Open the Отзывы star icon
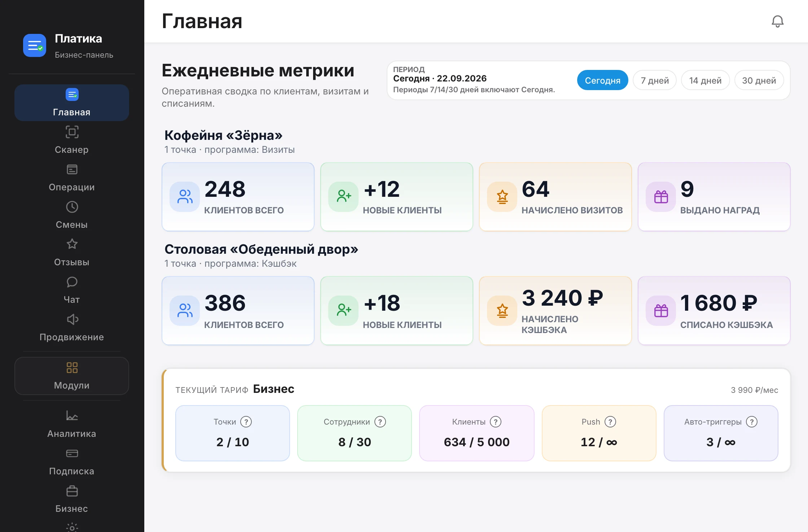808x532 pixels. click(72, 244)
